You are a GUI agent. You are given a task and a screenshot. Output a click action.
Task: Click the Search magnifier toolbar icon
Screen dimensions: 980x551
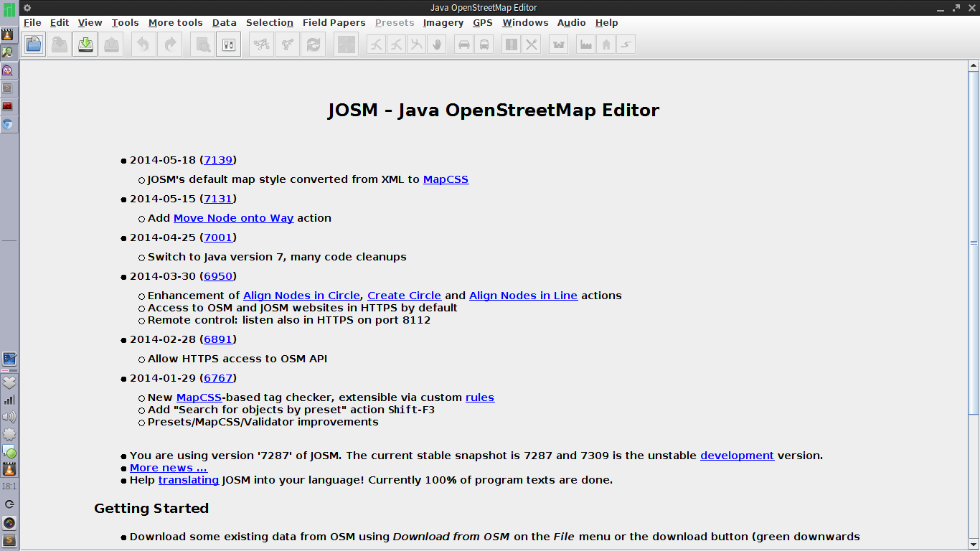[x=203, y=44]
